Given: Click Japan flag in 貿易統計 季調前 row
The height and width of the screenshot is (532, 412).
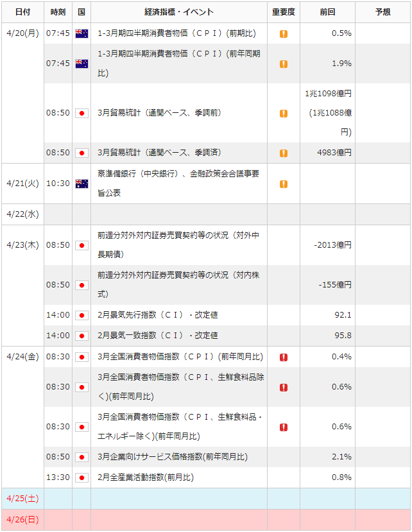Looking at the screenshot, I should coord(82,114).
